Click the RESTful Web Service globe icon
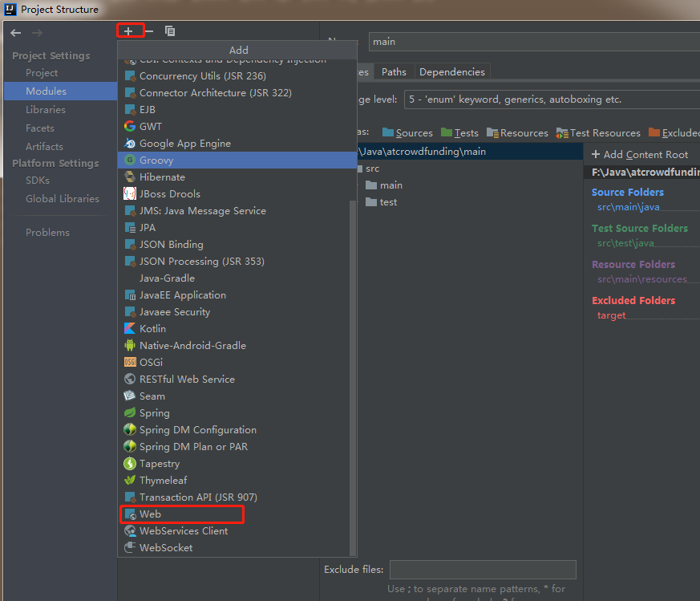Viewport: 700px width, 601px height. pos(129,379)
